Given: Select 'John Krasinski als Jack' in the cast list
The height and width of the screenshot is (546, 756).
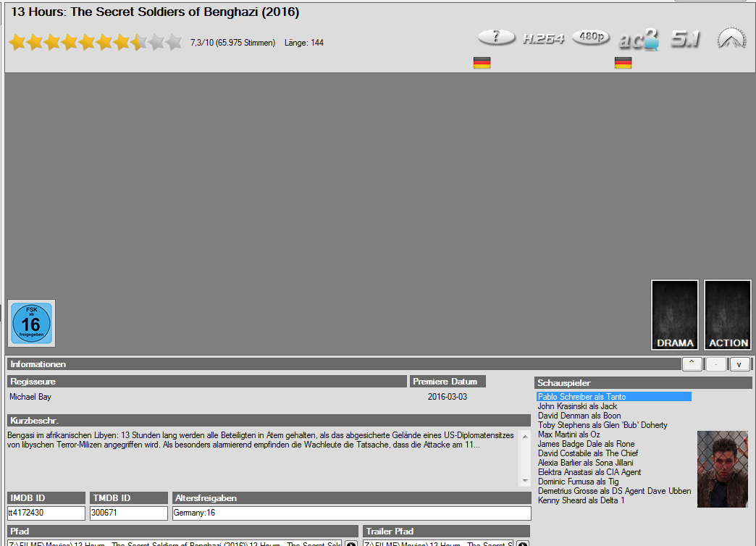Looking at the screenshot, I should point(577,406).
